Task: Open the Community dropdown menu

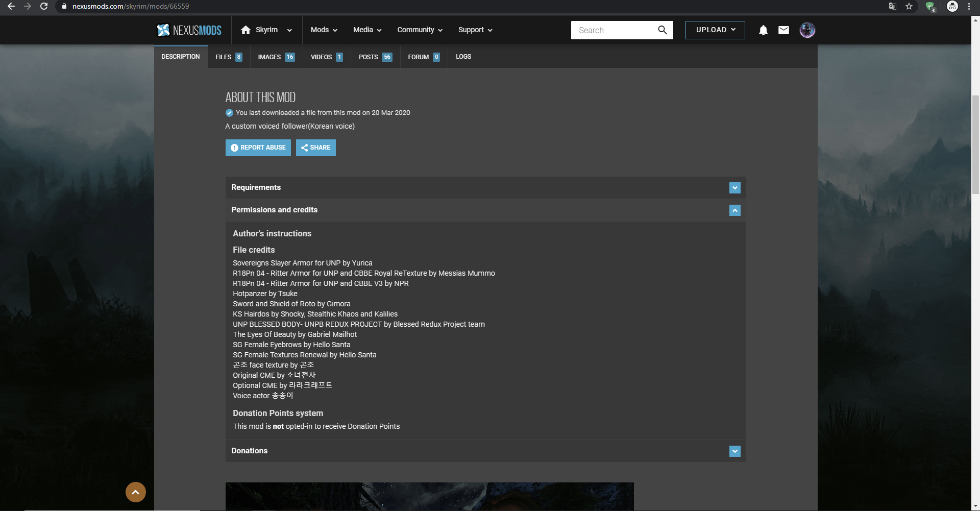Action: pos(420,30)
